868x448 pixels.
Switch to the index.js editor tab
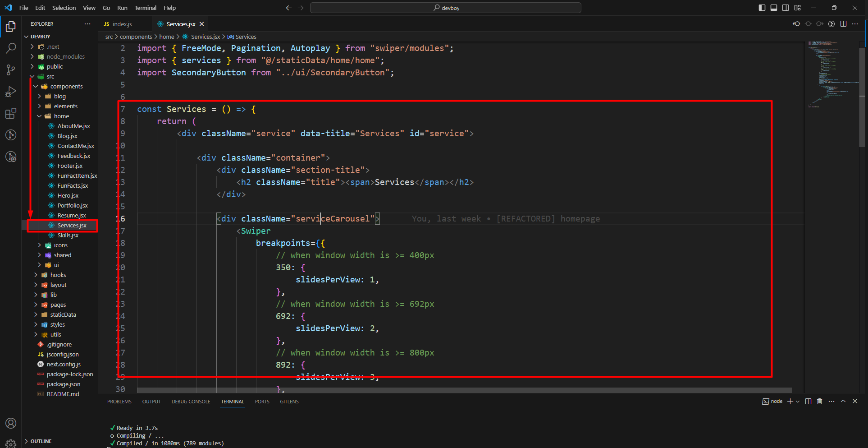[122, 24]
